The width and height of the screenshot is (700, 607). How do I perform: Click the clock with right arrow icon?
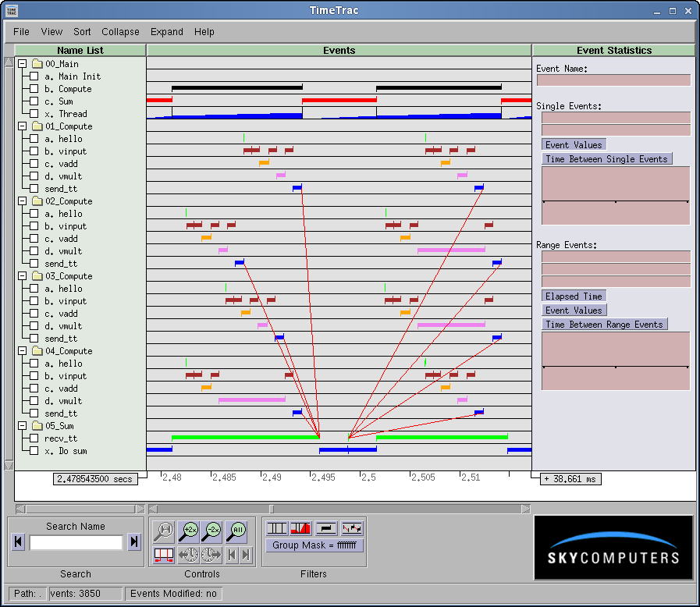(211, 555)
